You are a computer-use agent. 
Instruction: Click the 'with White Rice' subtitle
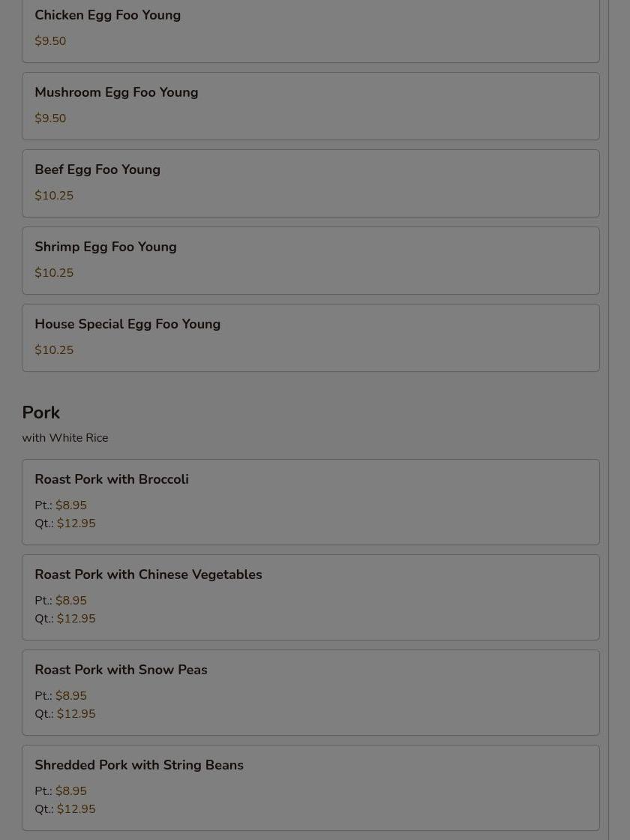[64, 438]
